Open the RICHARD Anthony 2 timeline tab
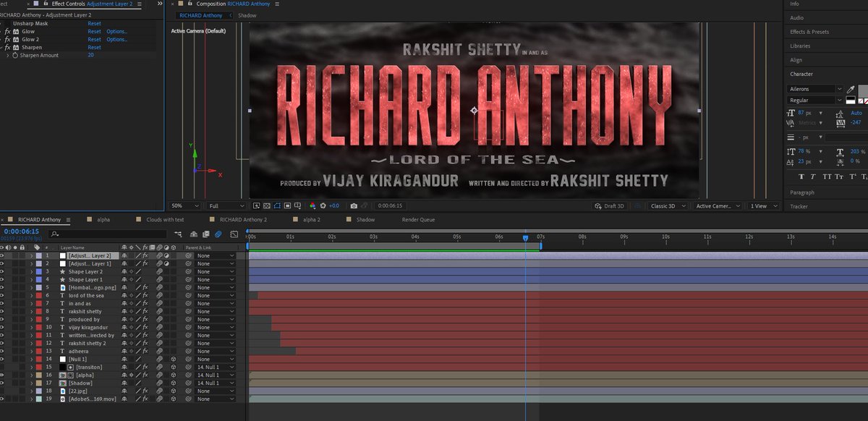 [x=244, y=219]
